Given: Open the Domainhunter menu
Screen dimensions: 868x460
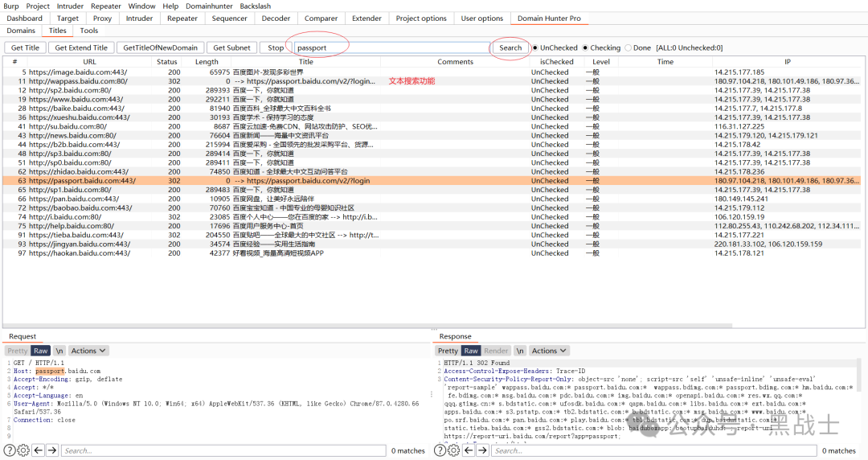Looking at the screenshot, I should pyautogui.click(x=209, y=6).
